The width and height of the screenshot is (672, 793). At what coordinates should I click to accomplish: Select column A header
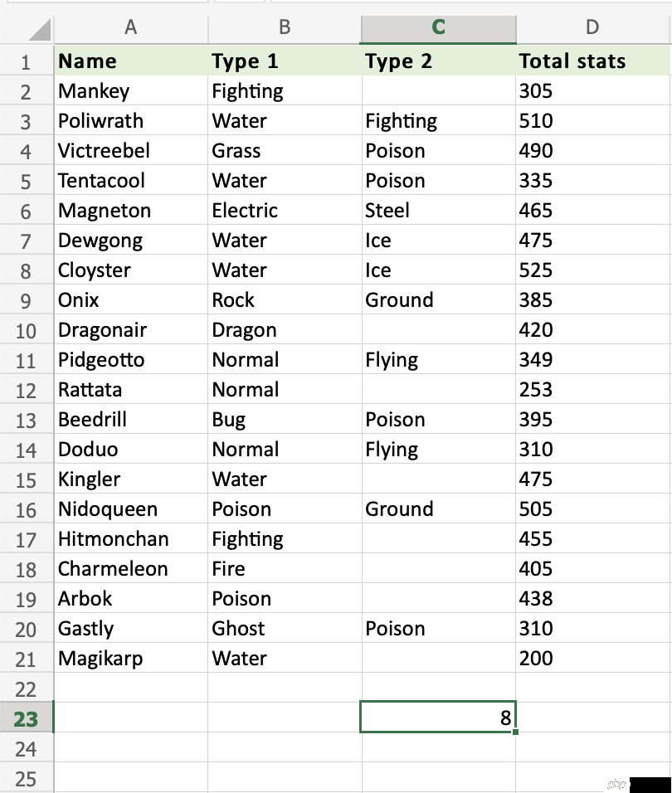tap(131, 27)
